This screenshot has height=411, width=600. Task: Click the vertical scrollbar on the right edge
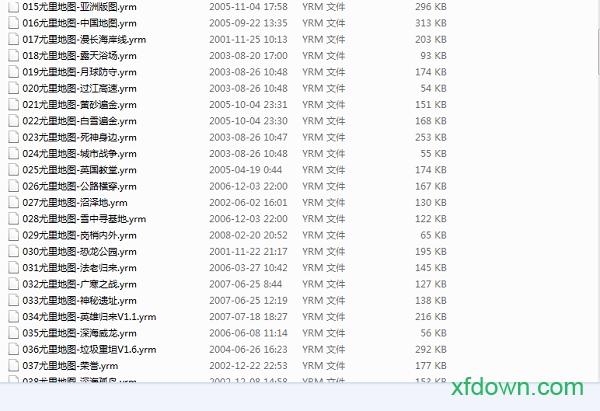click(598, 36)
